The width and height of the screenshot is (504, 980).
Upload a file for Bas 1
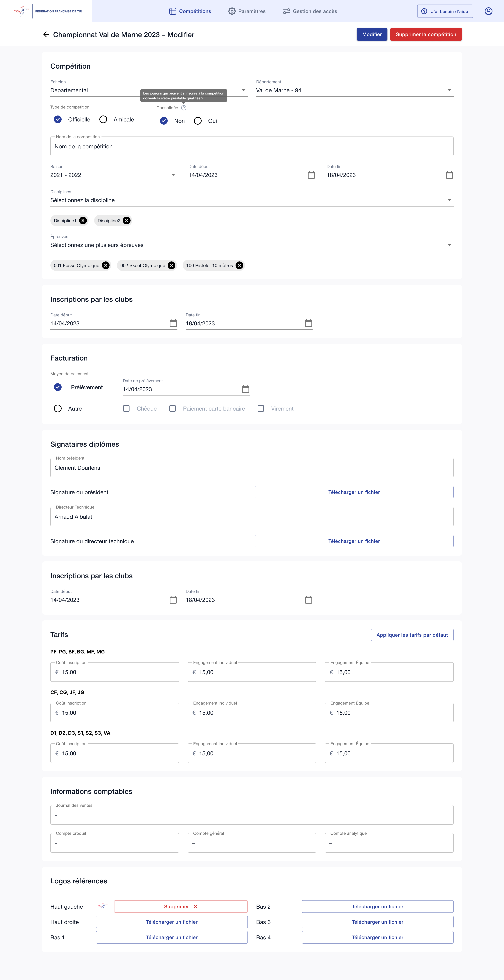[x=171, y=937]
